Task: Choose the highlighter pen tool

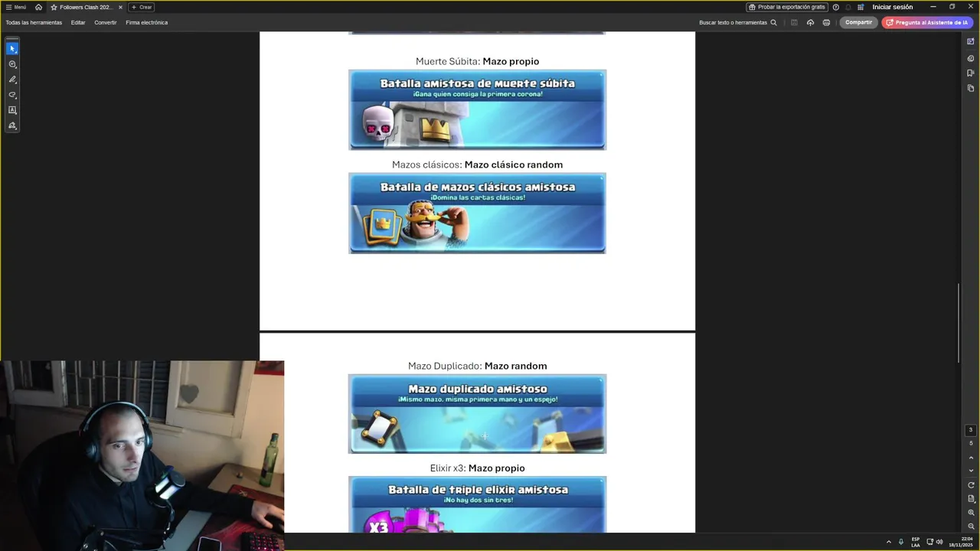Action: pyautogui.click(x=12, y=80)
